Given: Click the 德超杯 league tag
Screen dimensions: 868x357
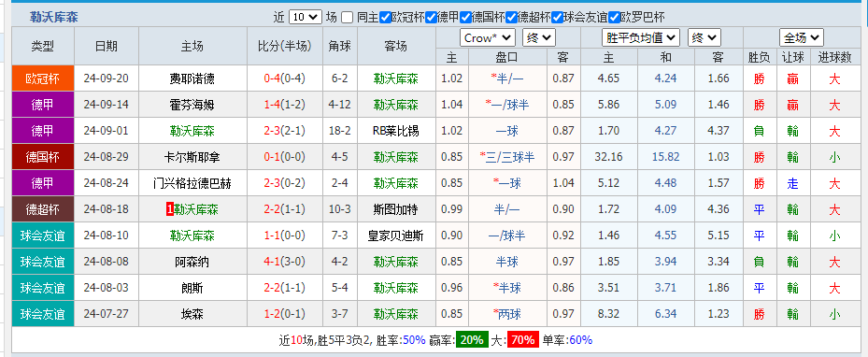Looking at the screenshot, I should coord(43,209).
